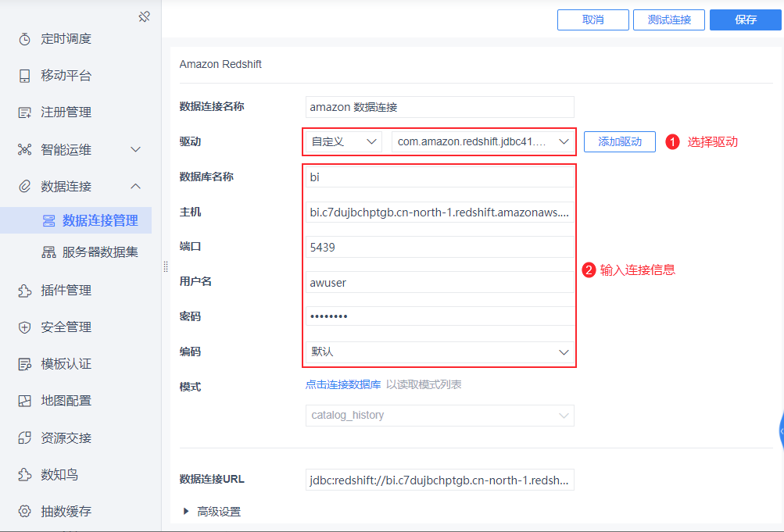
Task: Open 模板认证 menu item
Action: point(66,364)
